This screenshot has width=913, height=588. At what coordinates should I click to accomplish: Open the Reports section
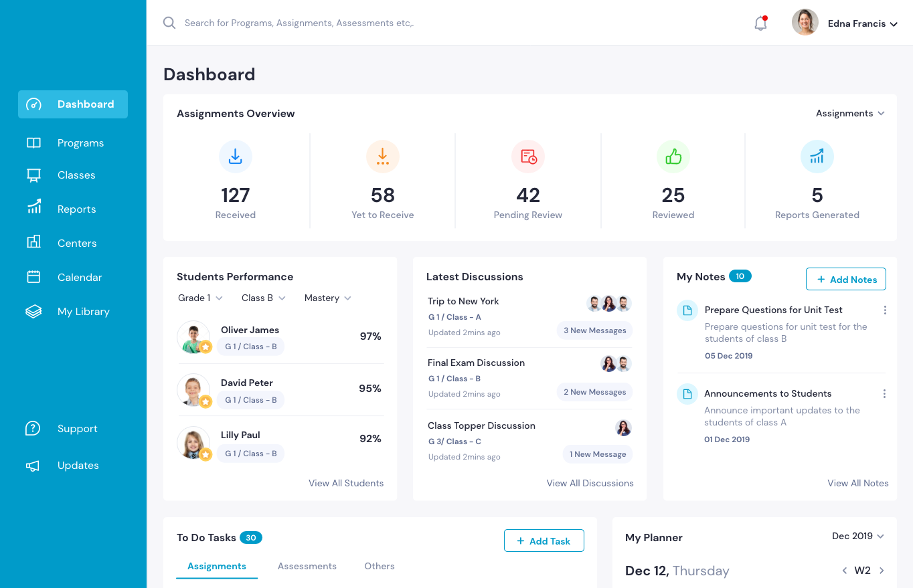[x=76, y=209]
